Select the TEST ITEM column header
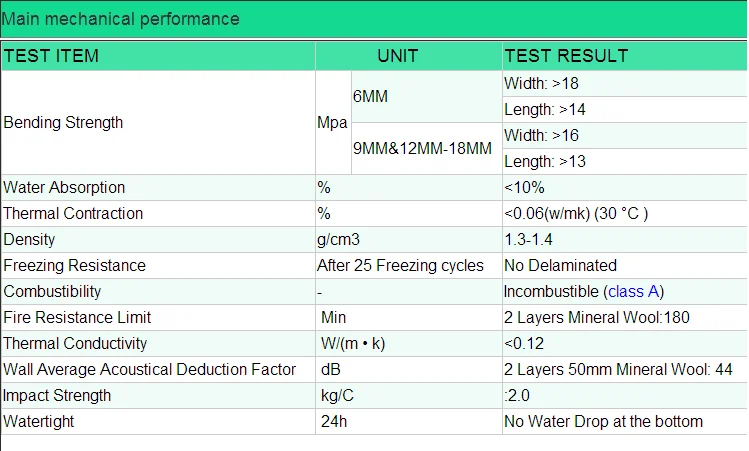Viewport: 749px width, 451px height. coord(52,56)
